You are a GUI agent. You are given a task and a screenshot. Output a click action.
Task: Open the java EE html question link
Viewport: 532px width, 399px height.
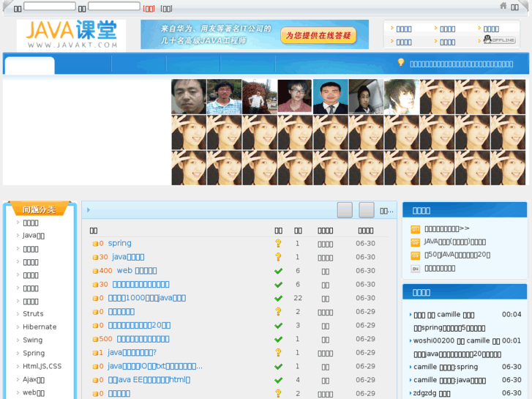149,380
